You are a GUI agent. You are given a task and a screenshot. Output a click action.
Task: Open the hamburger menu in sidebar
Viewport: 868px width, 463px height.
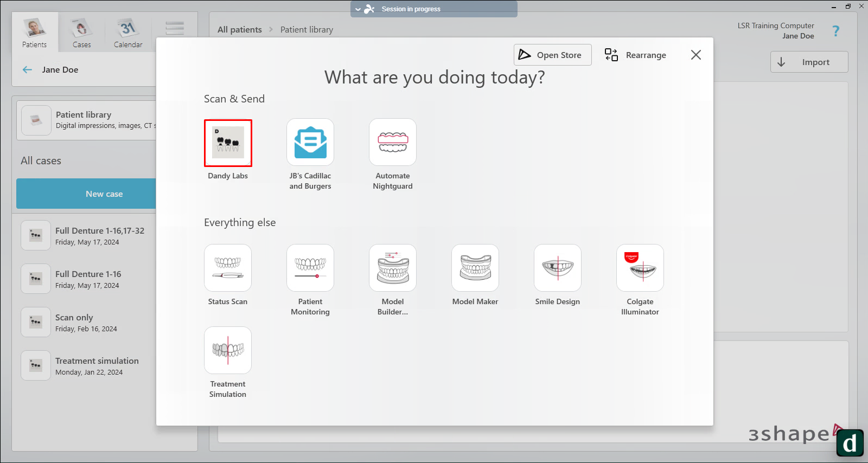point(175,28)
